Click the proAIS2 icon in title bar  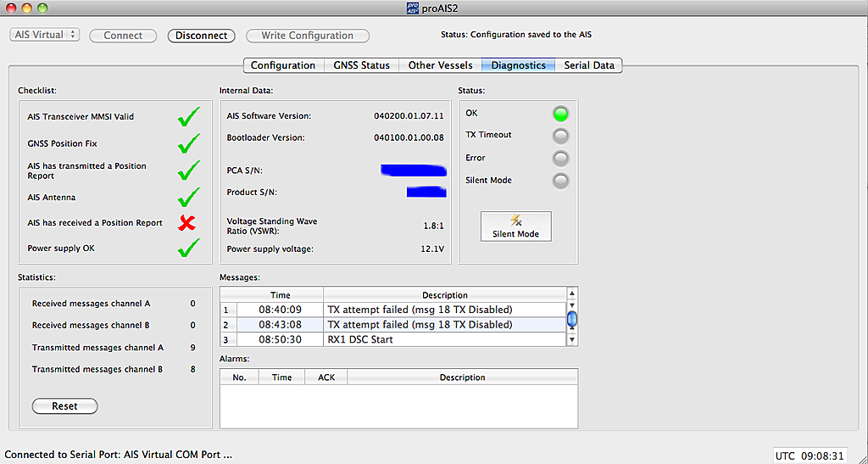411,8
